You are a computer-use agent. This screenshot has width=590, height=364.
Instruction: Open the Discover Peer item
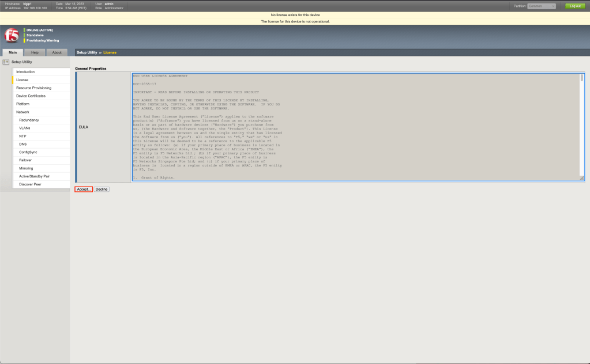[30, 184]
